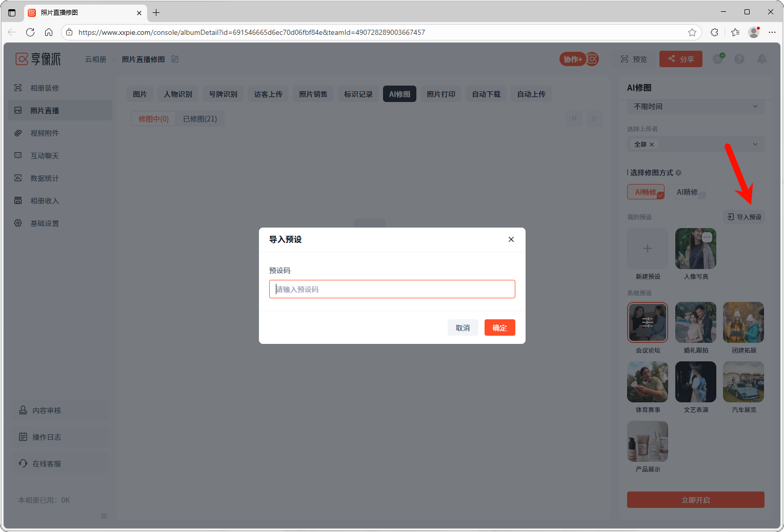This screenshot has height=532, width=784.
Task: Select the AI畅修 retouch mode
Action: coord(645,192)
